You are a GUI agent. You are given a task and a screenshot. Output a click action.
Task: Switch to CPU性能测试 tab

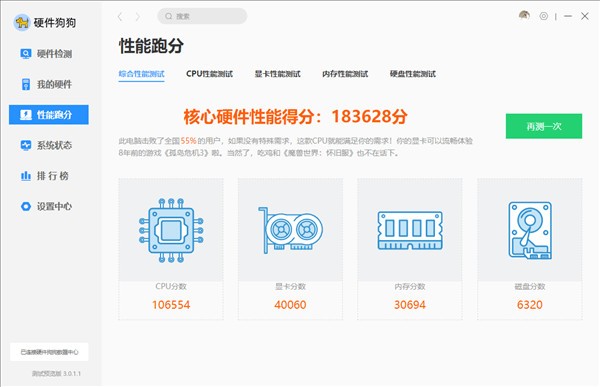click(x=209, y=74)
